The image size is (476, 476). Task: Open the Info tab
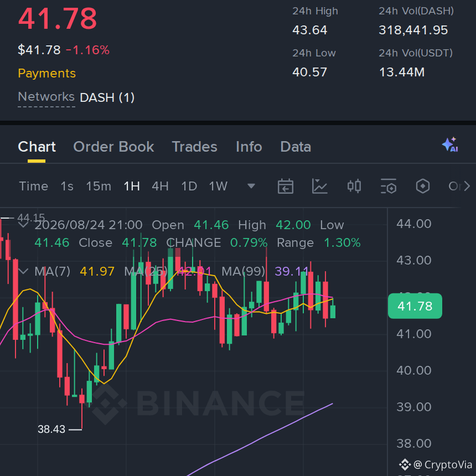(x=249, y=147)
